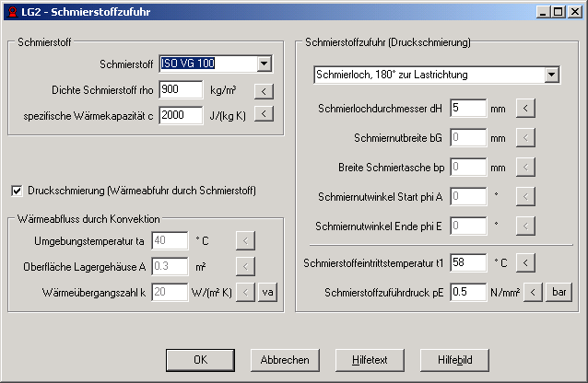
Task: Maximize the LG2 Schmierstoffzufuhr window
Action: [558, 12]
